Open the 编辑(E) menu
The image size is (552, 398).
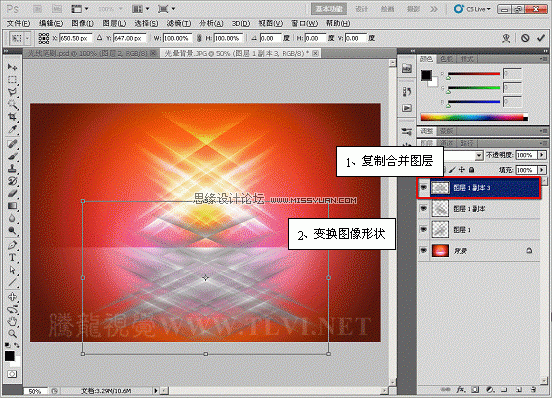(x=51, y=23)
